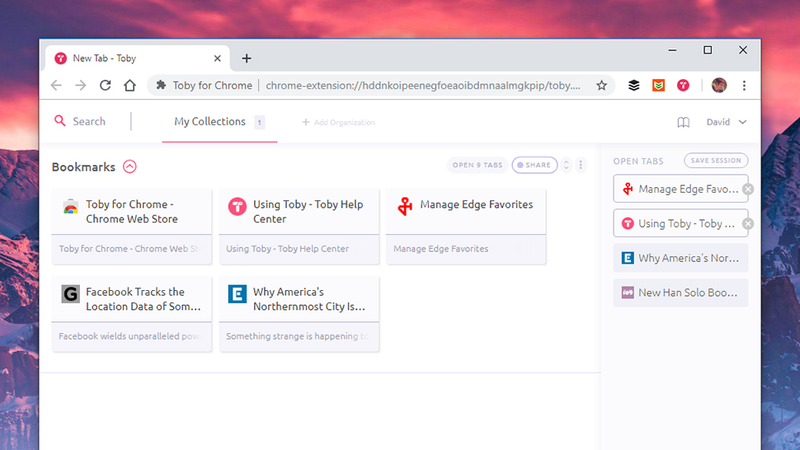The image size is (800, 450).
Task: Minimize the Chrome window
Action: click(672, 50)
